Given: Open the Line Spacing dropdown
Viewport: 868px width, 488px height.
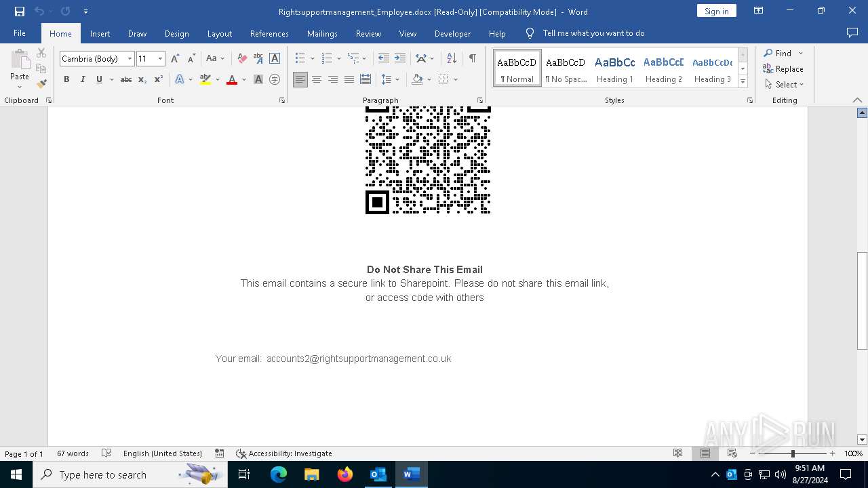Looking at the screenshot, I should click(x=390, y=79).
